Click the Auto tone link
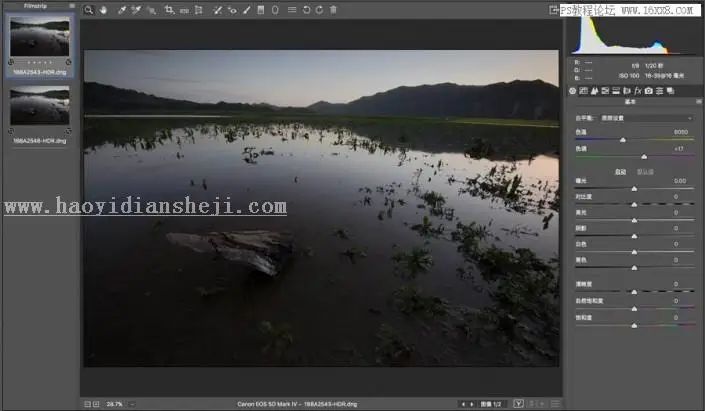The width and height of the screenshot is (705, 411). pyautogui.click(x=620, y=172)
